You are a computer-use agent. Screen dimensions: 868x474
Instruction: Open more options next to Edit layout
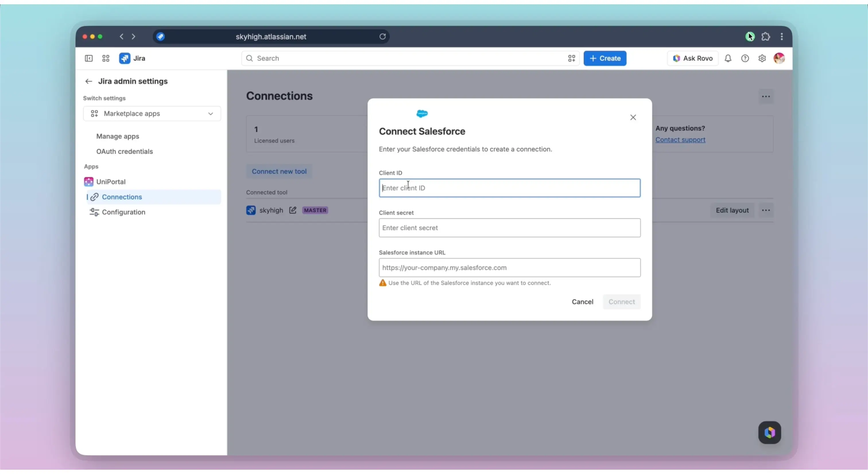pyautogui.click(x=766, y=210)
